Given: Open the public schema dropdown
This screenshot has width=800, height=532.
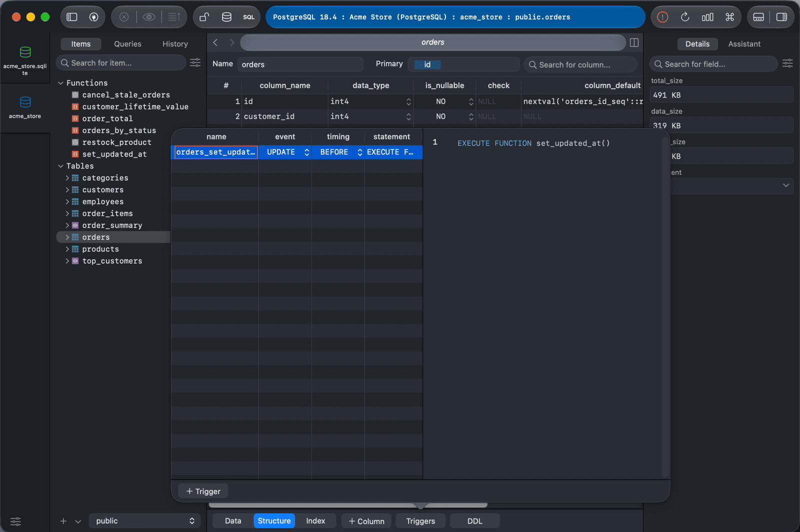Looking at the screenshot, I should pos(145,521).
